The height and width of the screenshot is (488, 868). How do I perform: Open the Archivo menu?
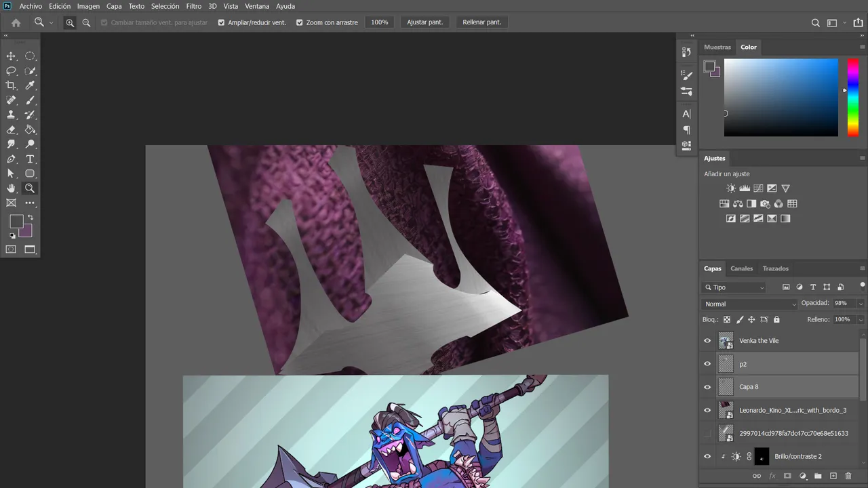pyautogui.click(x=31, y=6)
